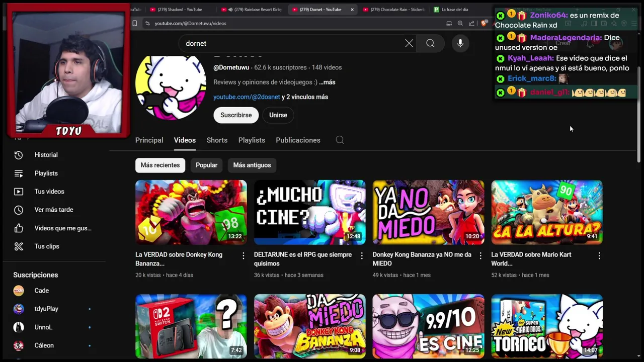This screenshot has height=362, width=644.
Task: Clear the search box with the X icon
Action: (409, 43)
